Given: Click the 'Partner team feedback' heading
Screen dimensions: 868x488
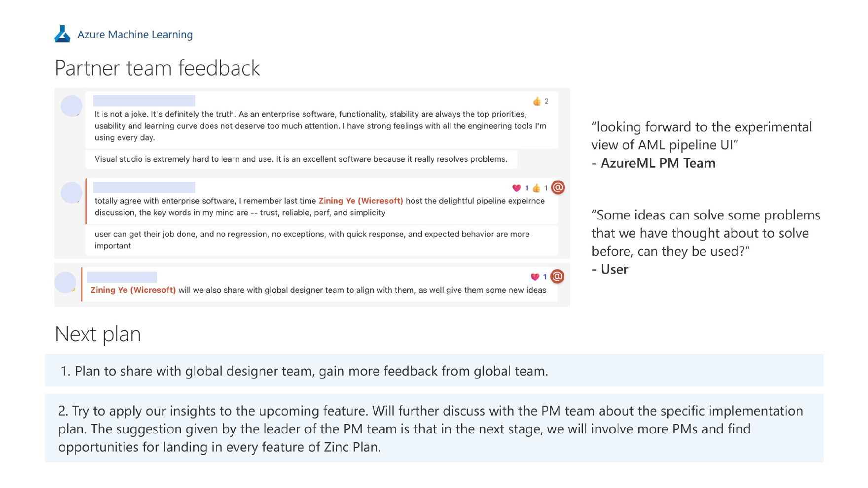Looking at the screenshot, I should click(x=157, y=68).
